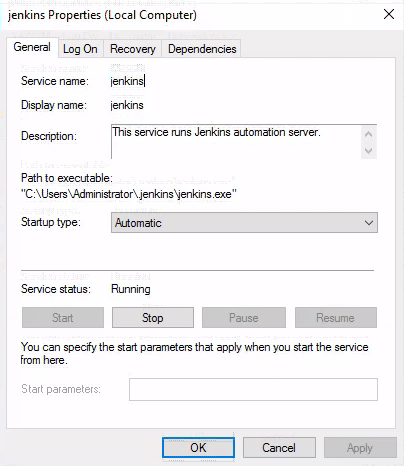The width and height of the screenshot is (404, 466).
Task: Open the Log On tab
Action: click(80, 49)
